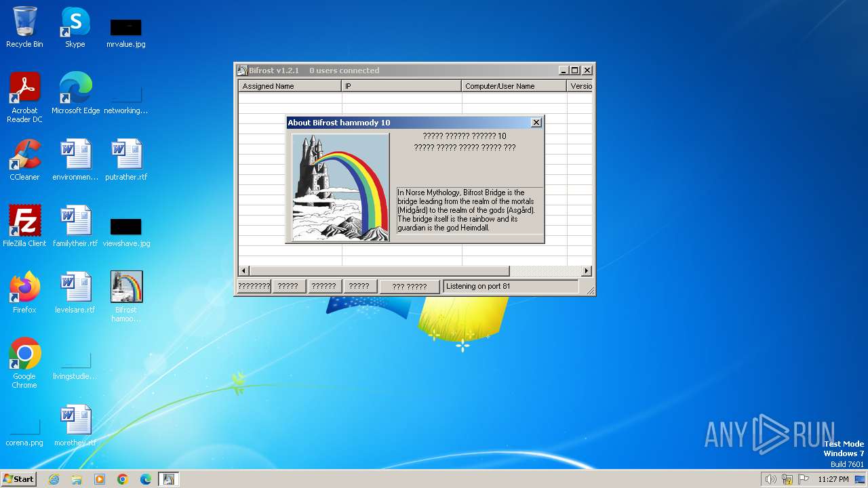Open the Recycle Bin desktop icon
Screen dimensions: 868x488
click(x=24, y=27)
